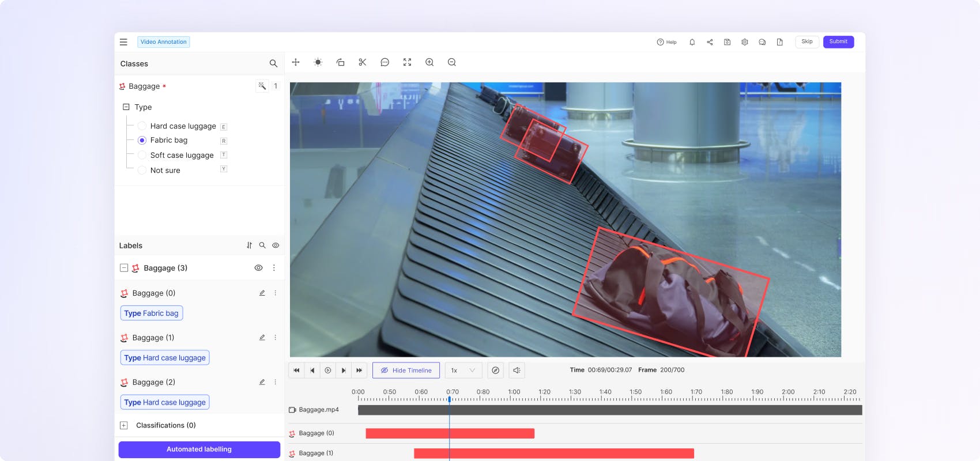The height and width of the screenshot is (461, 980).
Task: Zoom out of the video canvas
Action: [452, 62]
